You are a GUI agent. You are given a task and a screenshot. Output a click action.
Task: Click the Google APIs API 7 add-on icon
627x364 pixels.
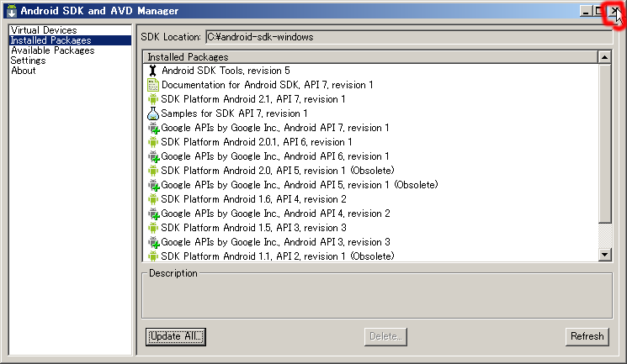(153, 128)
